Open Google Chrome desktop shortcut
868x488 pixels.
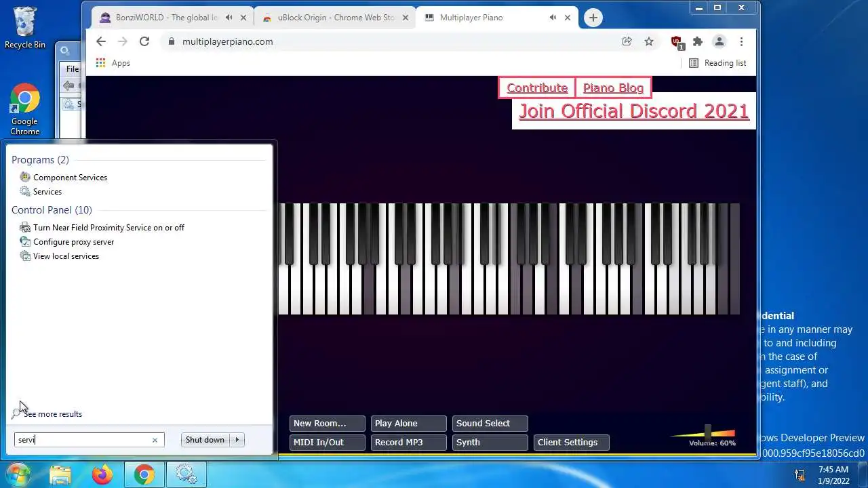(25, 110)
